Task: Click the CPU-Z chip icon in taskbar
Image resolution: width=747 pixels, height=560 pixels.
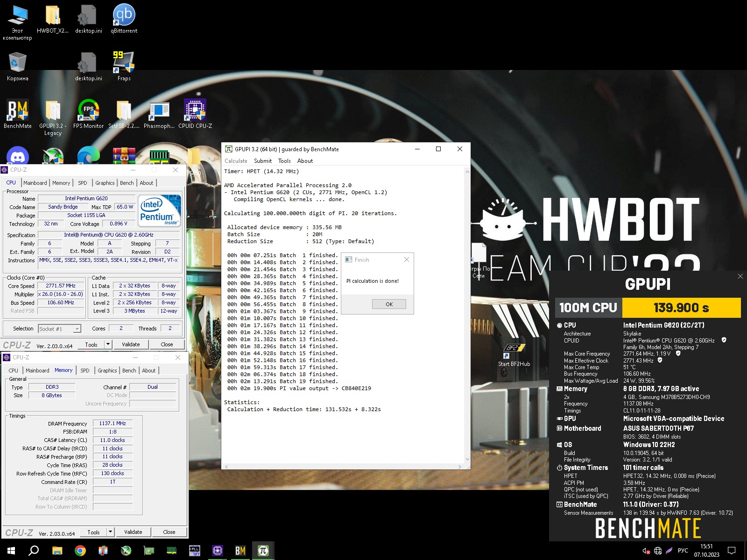Action: (218, 551)
